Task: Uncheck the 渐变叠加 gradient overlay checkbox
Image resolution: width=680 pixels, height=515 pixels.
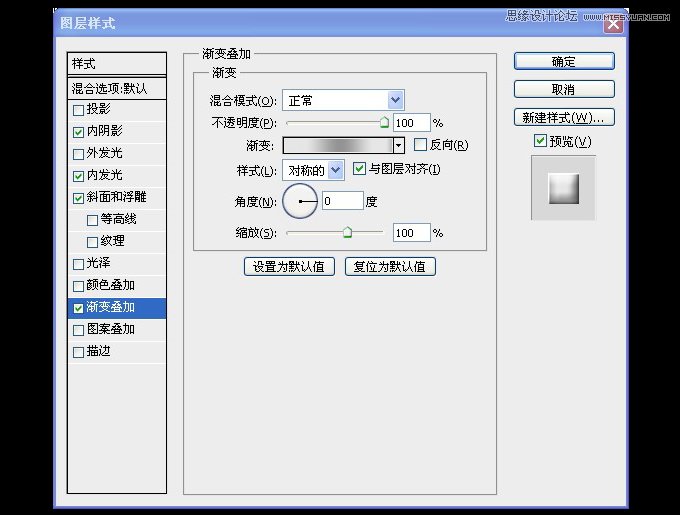Action: pyautogui.click(x=78, y=308)
